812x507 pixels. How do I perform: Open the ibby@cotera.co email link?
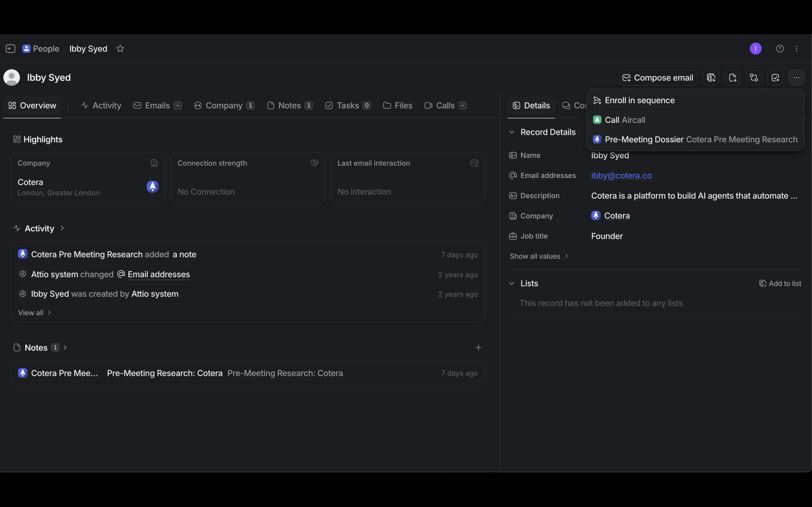(x=621, y=176)
